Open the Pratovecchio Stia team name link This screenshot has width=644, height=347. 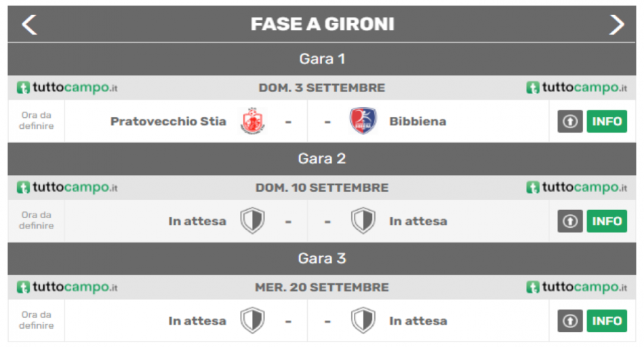click(x=168, y=121)
